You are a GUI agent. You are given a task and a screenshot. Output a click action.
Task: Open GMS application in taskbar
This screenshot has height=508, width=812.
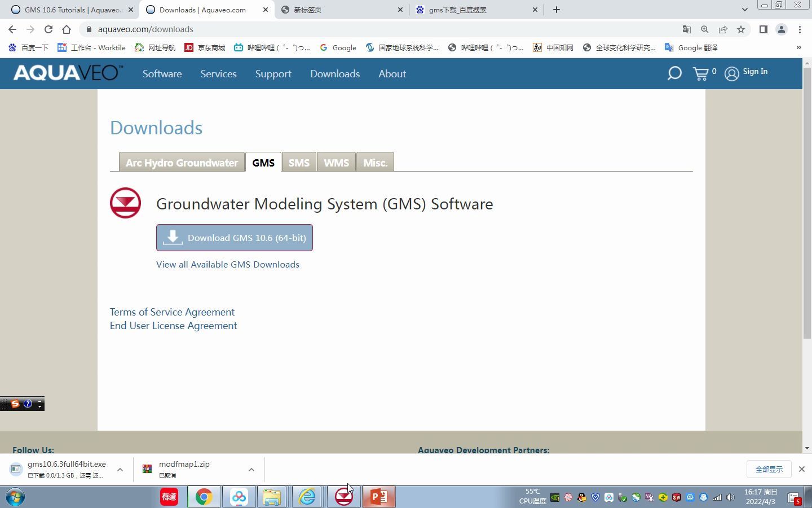[x=344, y=497]
